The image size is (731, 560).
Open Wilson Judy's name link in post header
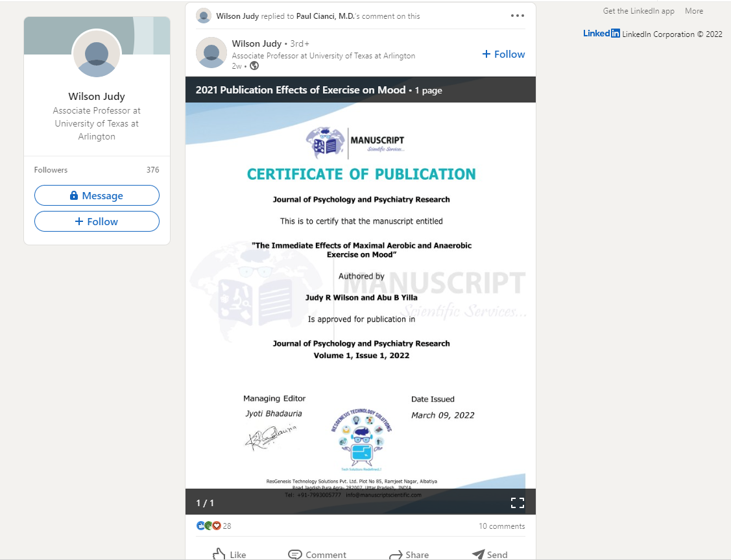pos(257,43)
